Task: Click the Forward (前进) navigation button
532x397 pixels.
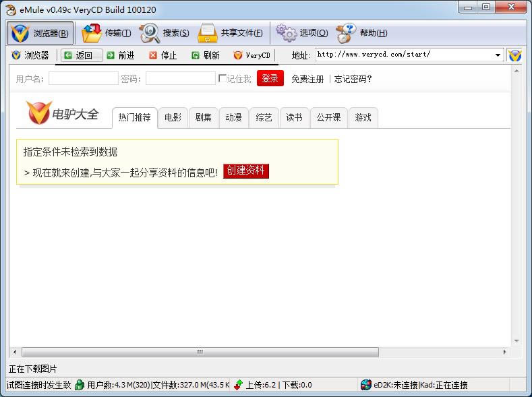Action: coord(121,55)
